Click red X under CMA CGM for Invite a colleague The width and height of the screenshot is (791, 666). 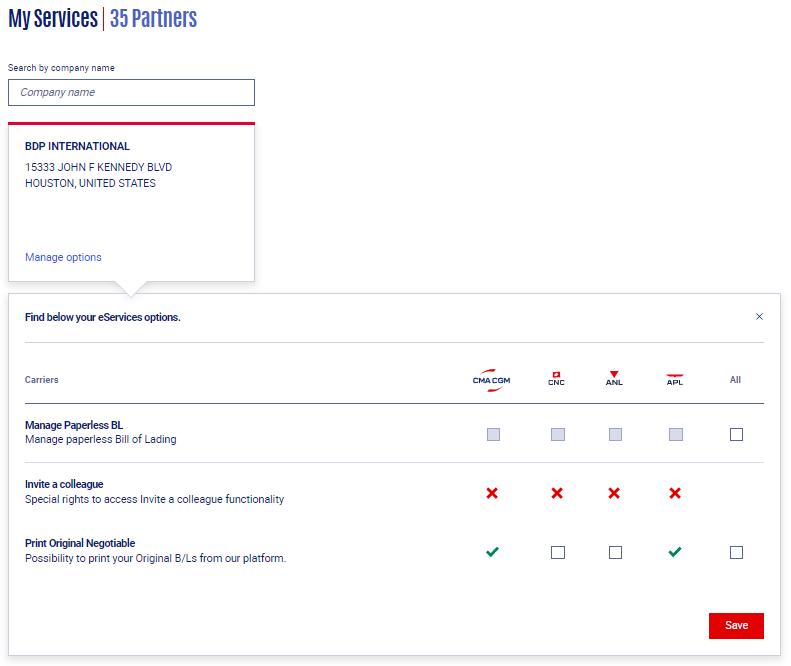[492, 493]
